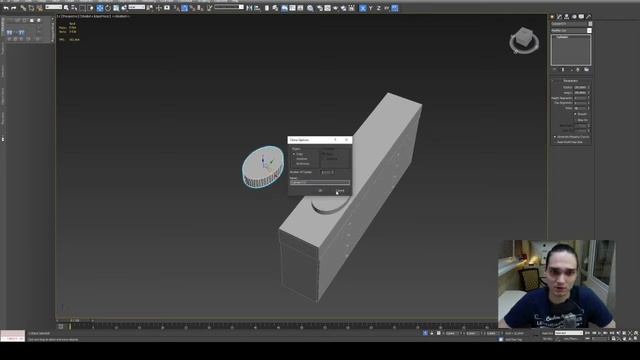Click Pin Stack below the modifier stack
The height and width of the screenshot is (360, 640).
pyautogui.click(x=554, y=70)
